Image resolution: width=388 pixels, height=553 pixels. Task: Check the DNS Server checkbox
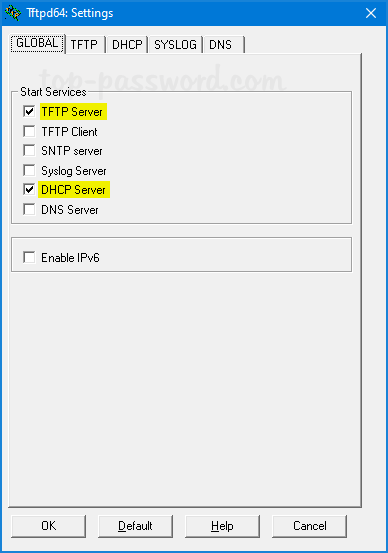click(29, 209)
